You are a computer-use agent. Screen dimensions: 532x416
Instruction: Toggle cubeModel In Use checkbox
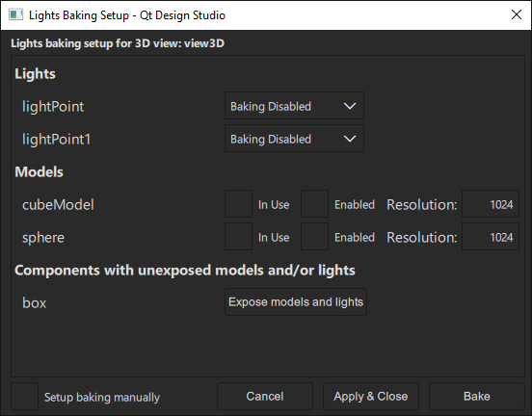pyautogui.click(x=238, y=204)
